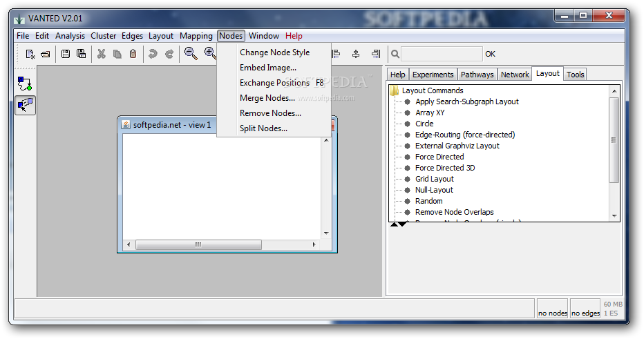Switch to the Help side tab
The image size is (644, 339).
pos(397,75)
